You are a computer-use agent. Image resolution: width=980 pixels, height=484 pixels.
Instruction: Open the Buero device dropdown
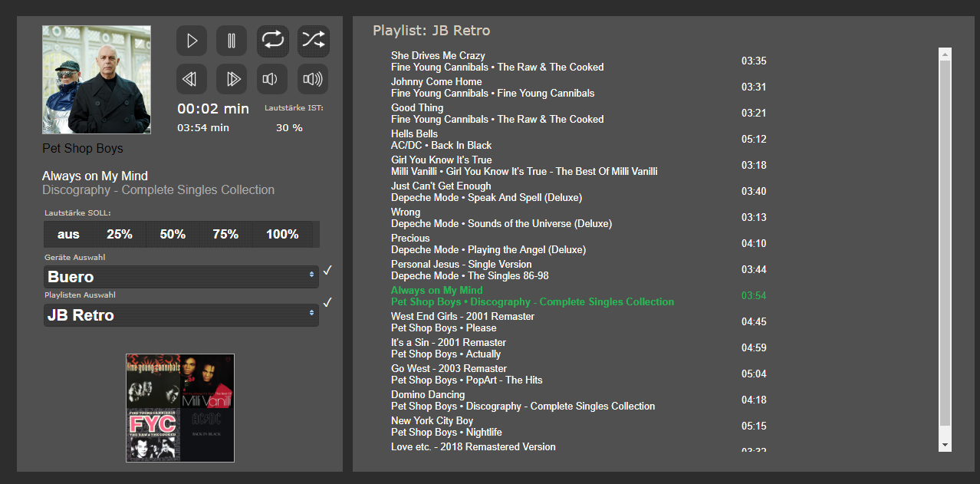pos(181,277)
